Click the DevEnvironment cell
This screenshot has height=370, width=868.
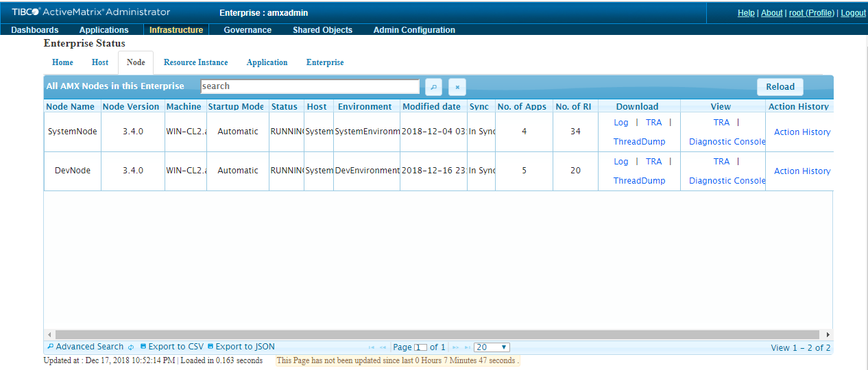[367, 171]
